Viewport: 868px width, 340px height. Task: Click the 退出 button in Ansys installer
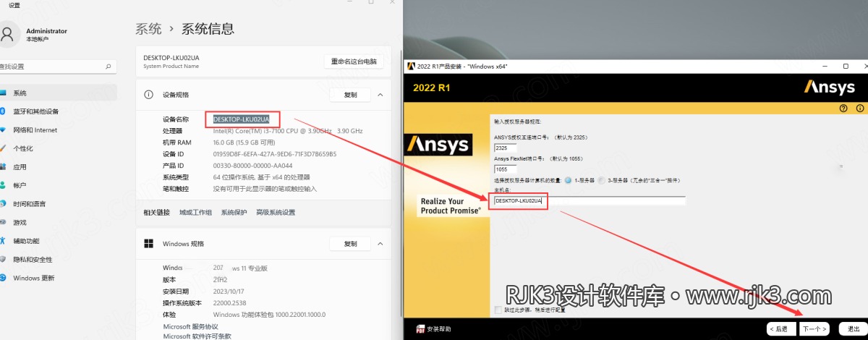[853, 329]
